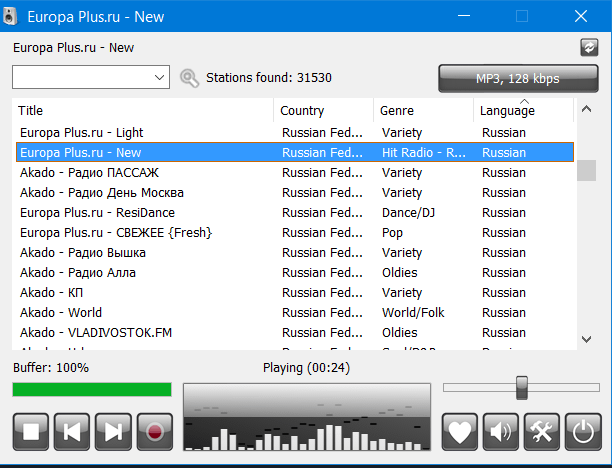Open the search combo box dropdown
Image resolution: width=612 pixels, height=468 pixels.
(x=161, y=78)
